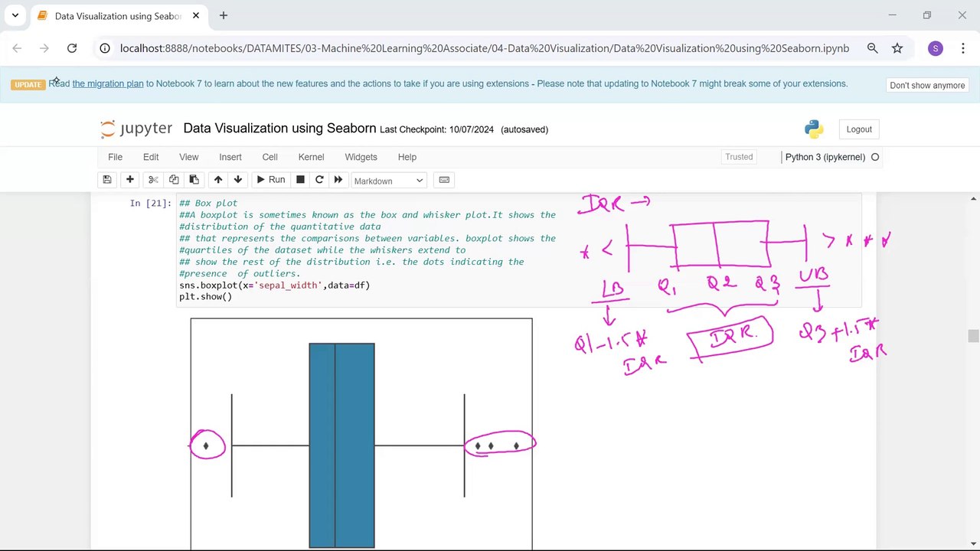Select the In [21] cell prompt

[x=151, y=204]
